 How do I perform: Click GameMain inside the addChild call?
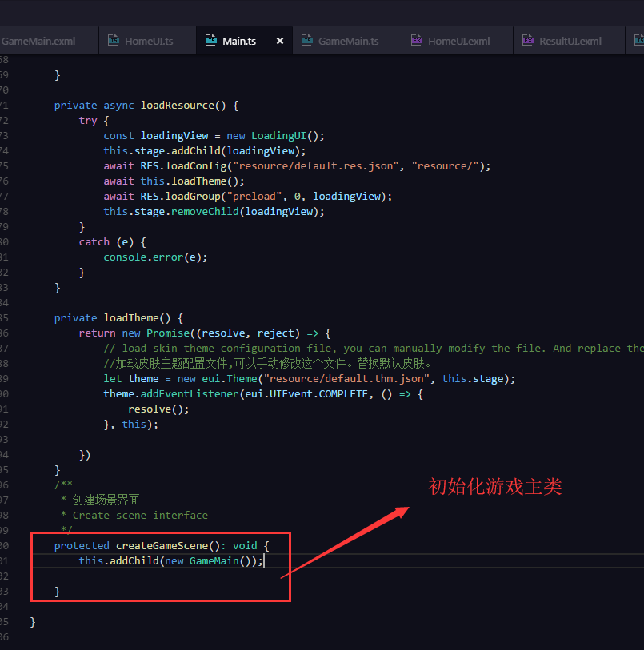[214, 560]
